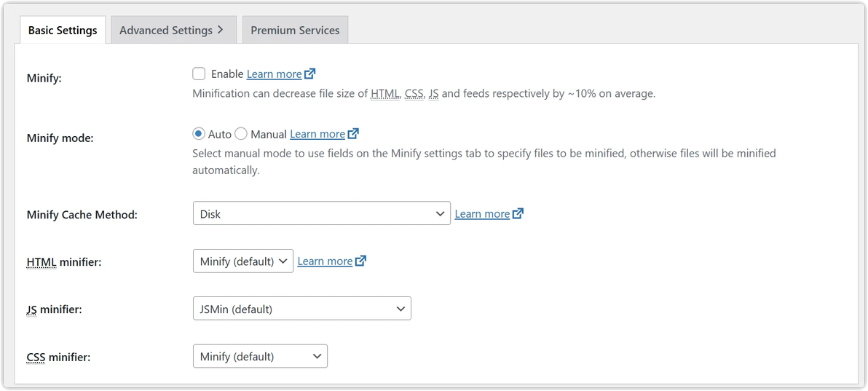Enable the Minify checkbox
Screen dimensions: 868x391
[x=199, y=74]
